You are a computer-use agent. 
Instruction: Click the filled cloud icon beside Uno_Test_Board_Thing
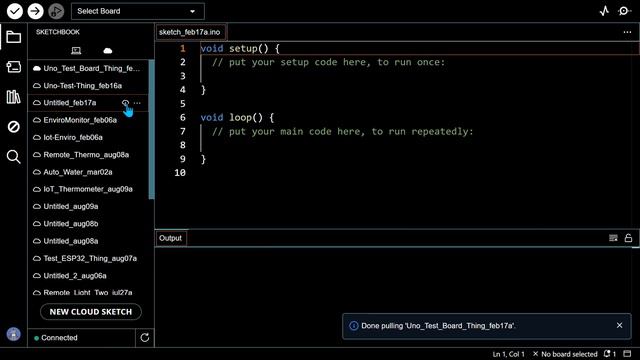37,69
